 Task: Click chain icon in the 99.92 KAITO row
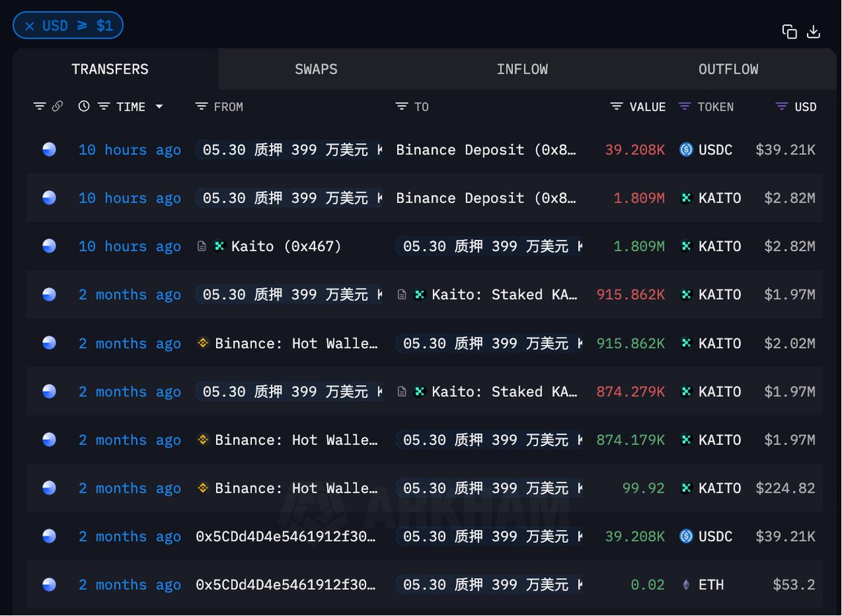49,488
